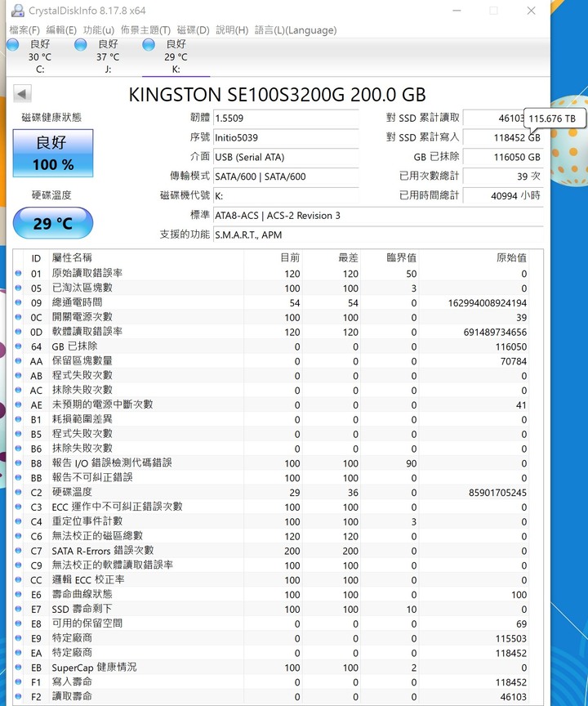
Task: Select row AE 未預期的電源中斷次數
Action: 271,404
